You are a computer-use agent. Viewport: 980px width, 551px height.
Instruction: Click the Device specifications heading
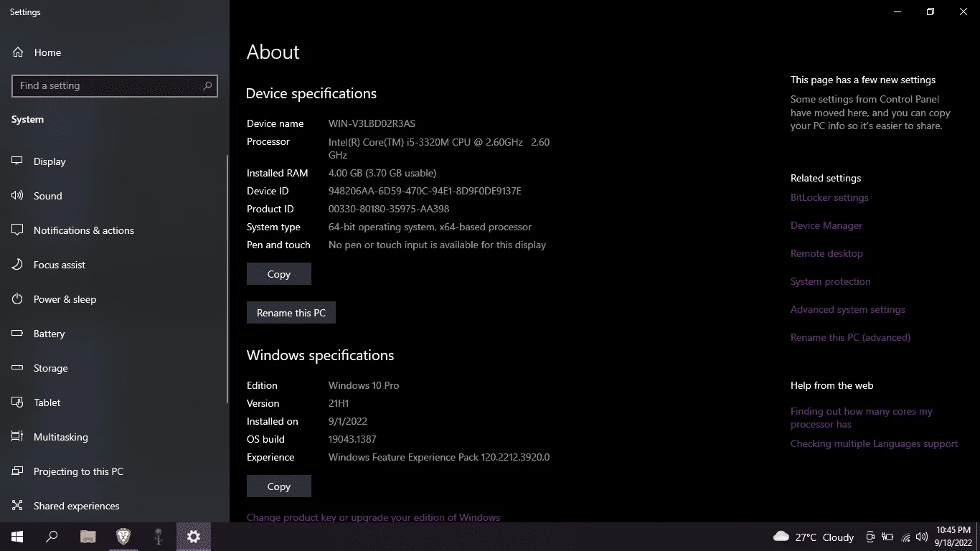tap(311, 93)
